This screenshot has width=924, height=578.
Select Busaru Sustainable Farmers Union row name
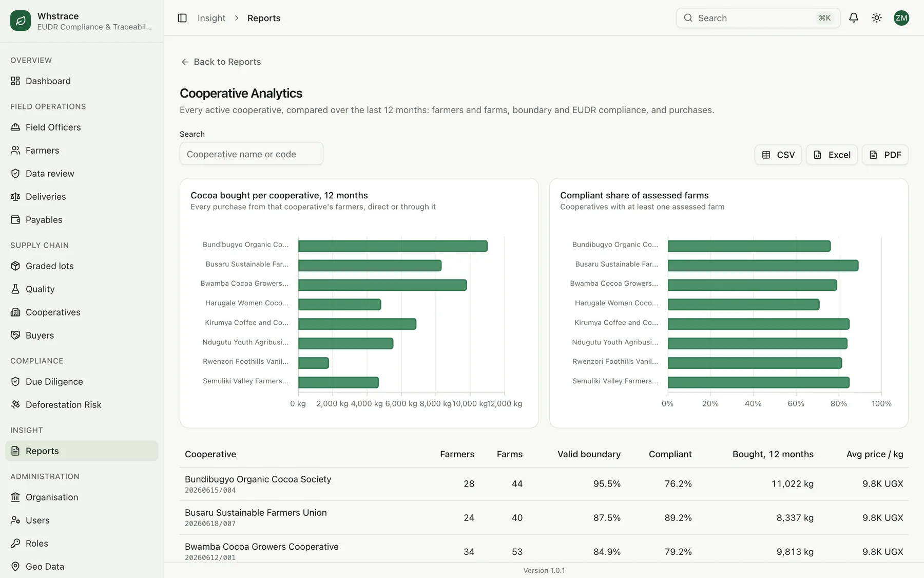pyautogui.click(x=256, y=513)
